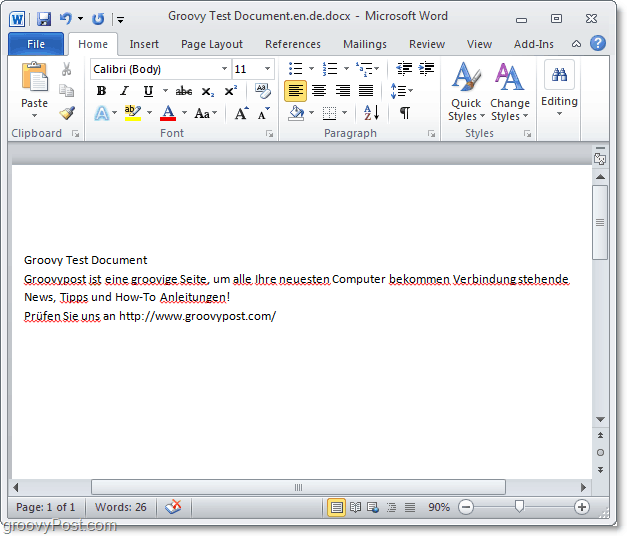Apply superscript formatting

click(x=231, y=91)
